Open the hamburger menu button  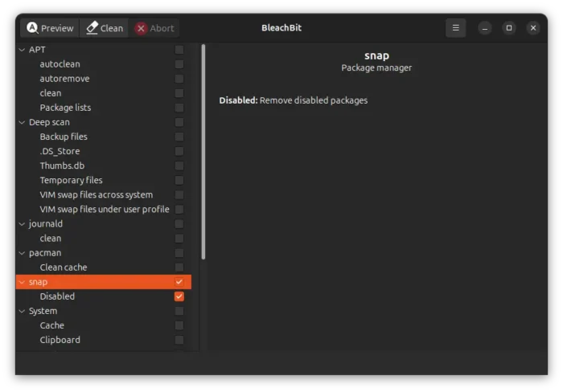pyautogui.click(x=455, y=28)
